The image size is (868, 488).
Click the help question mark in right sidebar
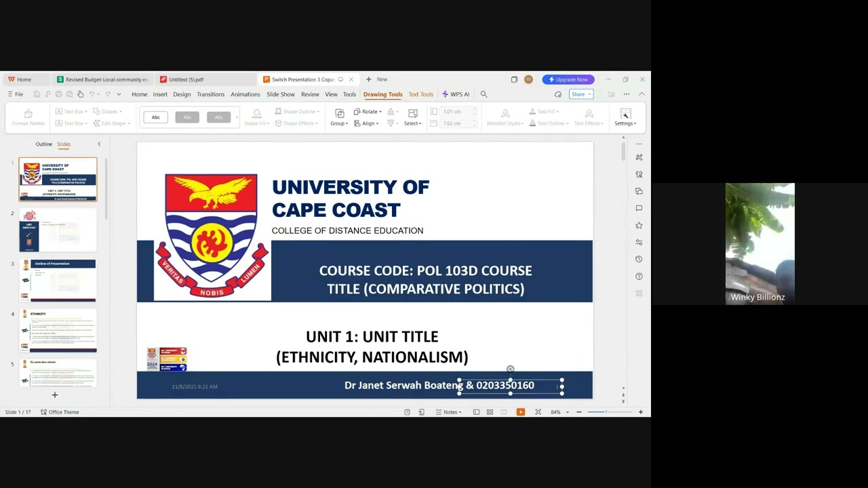639,276
